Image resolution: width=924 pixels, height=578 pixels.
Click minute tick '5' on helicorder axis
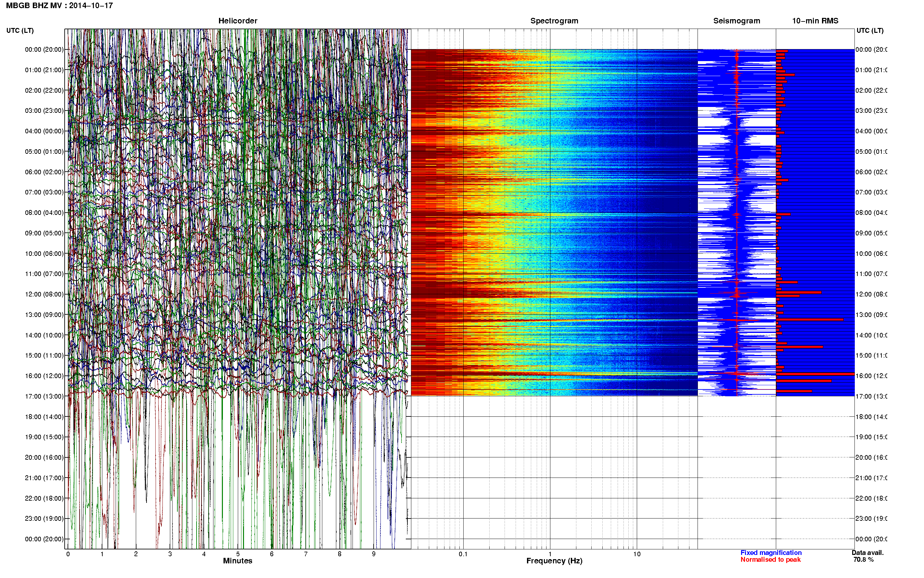pyautogui.click(x=237, y=554)
